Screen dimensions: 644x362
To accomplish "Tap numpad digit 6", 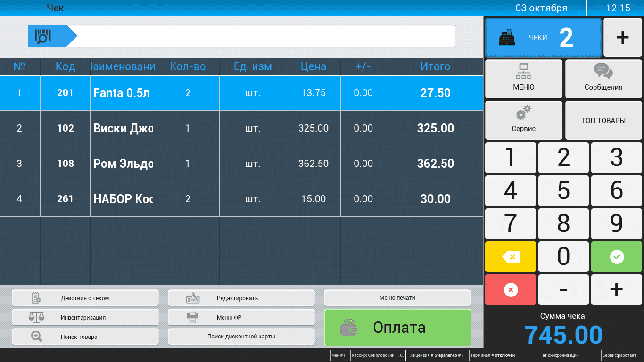I will click(617, 190).
